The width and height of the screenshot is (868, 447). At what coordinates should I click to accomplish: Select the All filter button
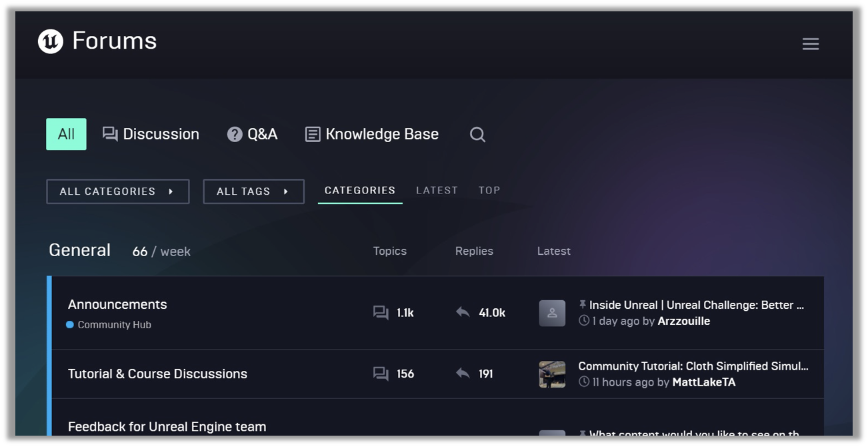[66, 134]
